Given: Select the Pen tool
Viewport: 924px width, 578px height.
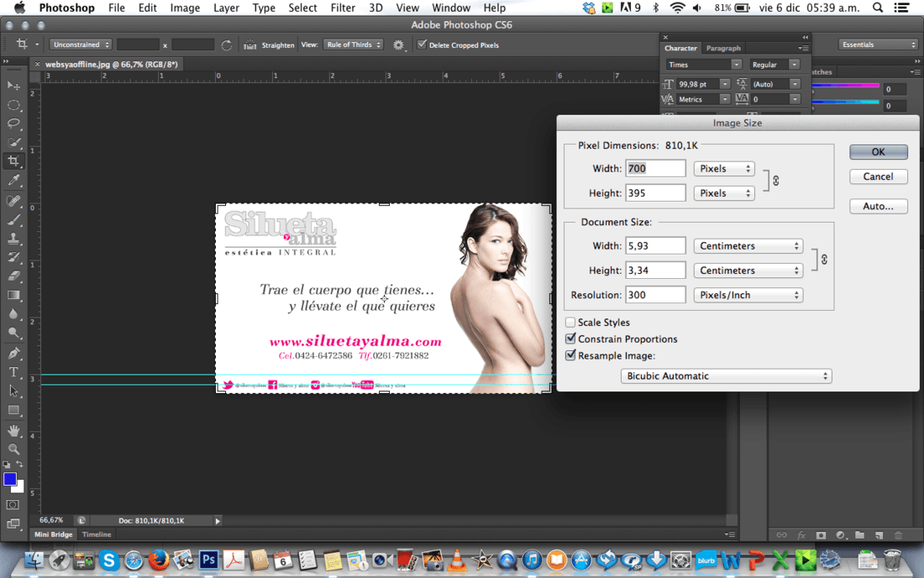Looking at the screenshot, I should click(13, 354).
